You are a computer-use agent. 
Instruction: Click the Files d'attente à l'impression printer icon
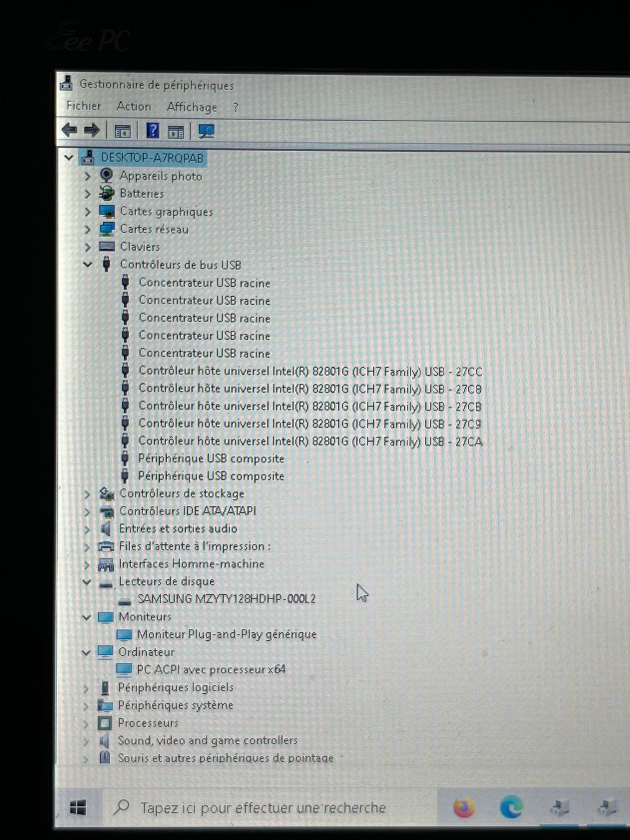click(106, 546)
